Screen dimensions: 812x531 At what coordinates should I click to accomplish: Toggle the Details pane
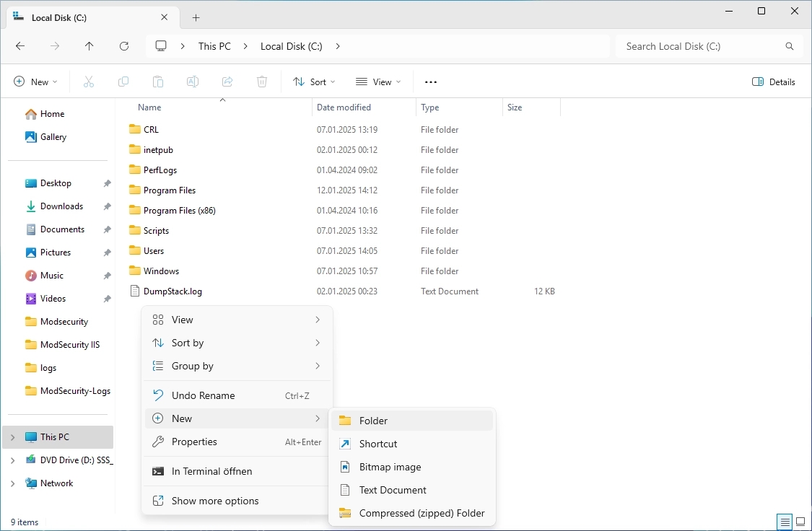(774, 82)
